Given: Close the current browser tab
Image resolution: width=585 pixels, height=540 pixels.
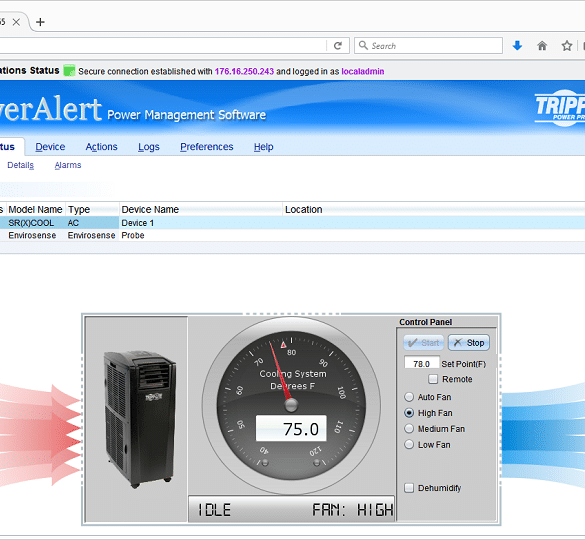Looking at the screenshot, I should point(16,22).
